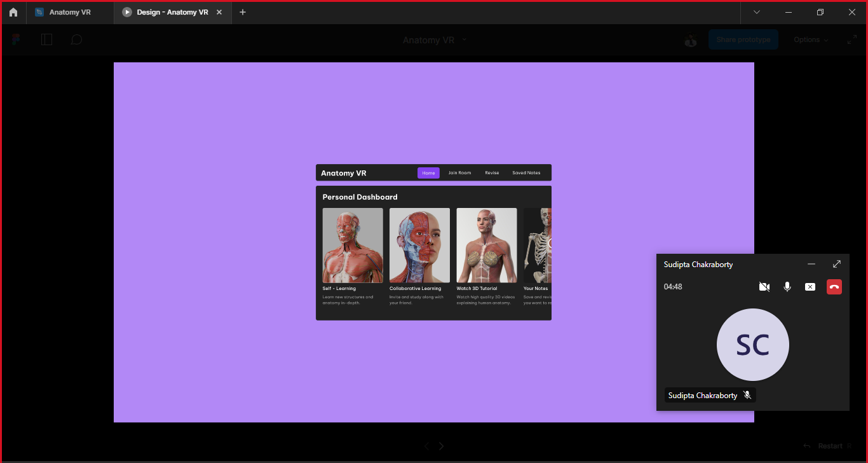Stop screen sharing in call window

pos(810,287)
